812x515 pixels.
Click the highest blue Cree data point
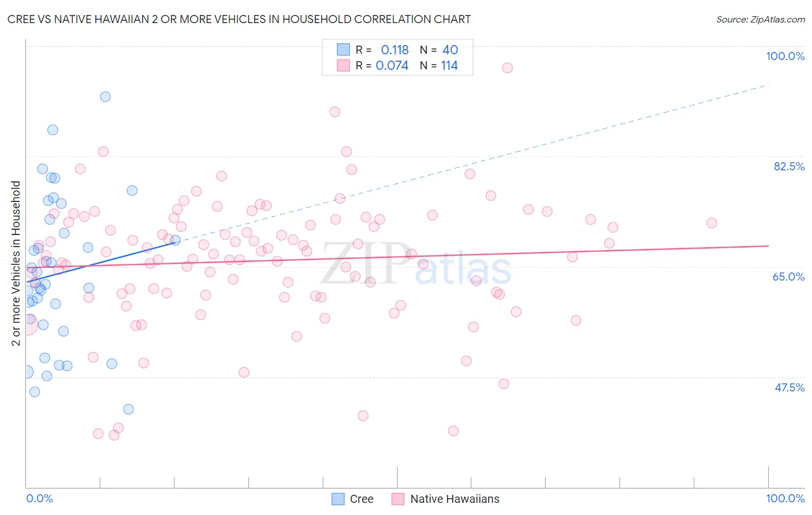[105, 96]
